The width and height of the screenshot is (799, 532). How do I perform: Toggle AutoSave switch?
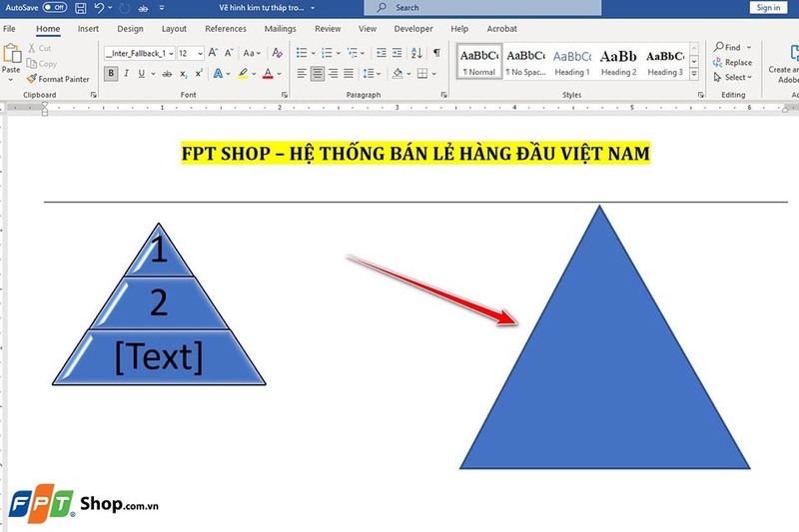(x=55, y=8)
